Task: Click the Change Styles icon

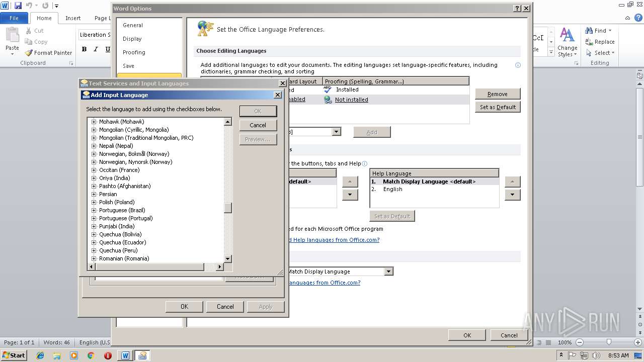Action: click(567, 35)
